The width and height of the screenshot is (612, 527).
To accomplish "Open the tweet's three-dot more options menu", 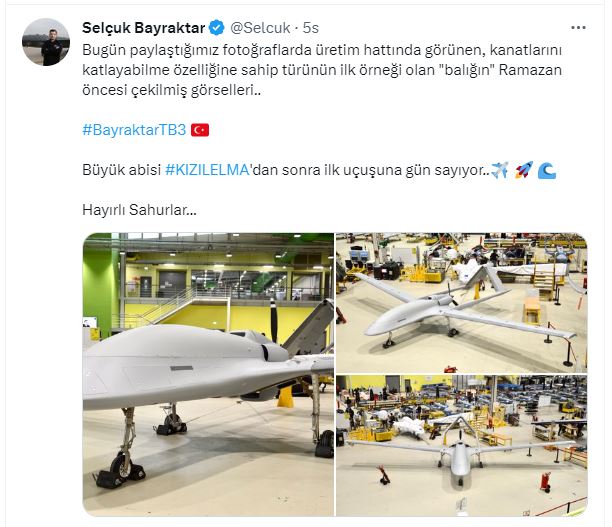I will click(x=578, y=28).
